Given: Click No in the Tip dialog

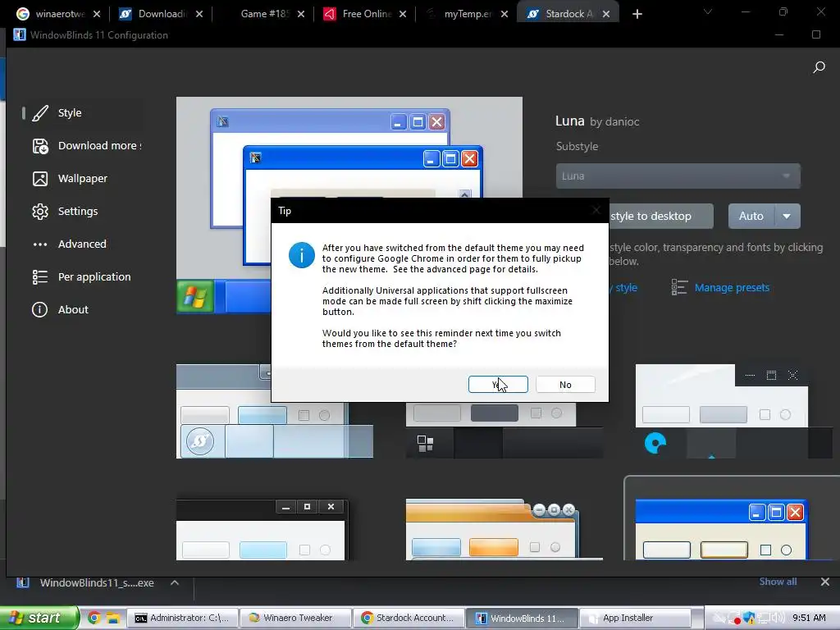Looking at the screenshot, I should tap(565, 384).
